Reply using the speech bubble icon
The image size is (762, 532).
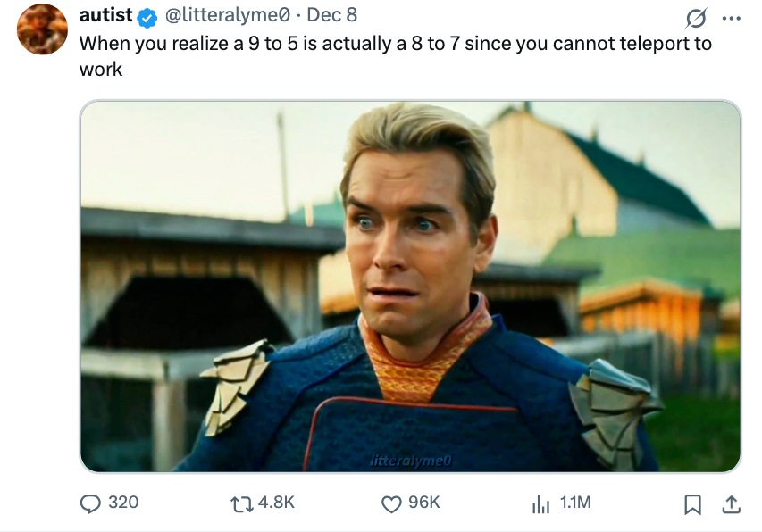[90, 504]
